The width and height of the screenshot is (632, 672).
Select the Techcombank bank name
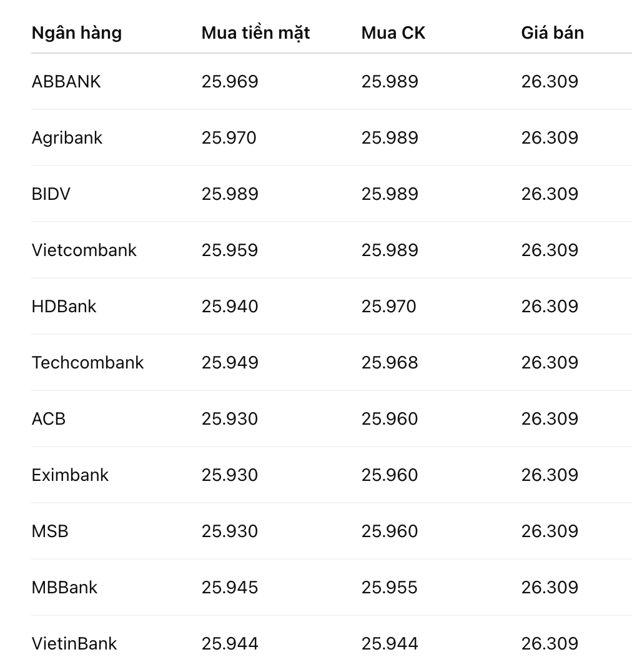tap(88, 362)
